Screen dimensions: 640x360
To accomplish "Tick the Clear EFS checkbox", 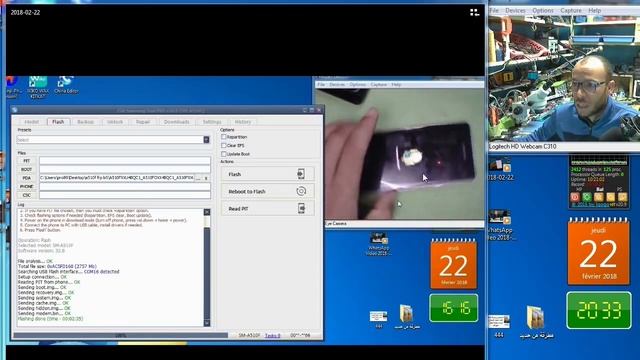I will [224, 145].
